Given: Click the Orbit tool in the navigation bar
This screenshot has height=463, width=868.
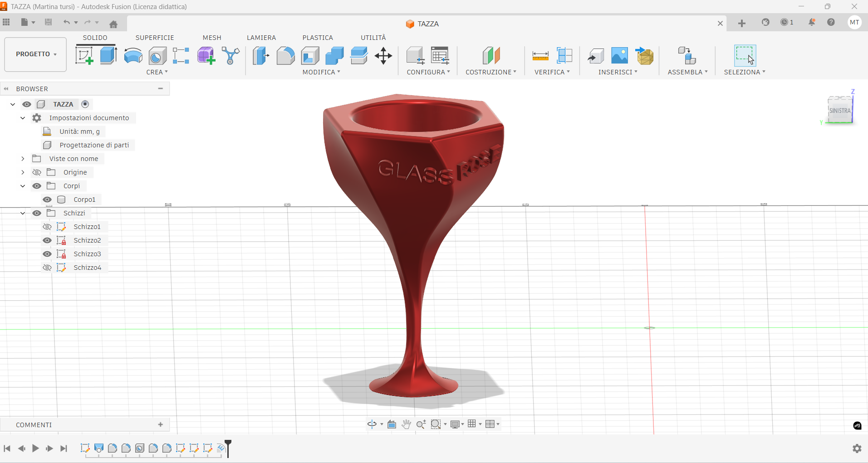Looking at the screenshot, I should (372, 424).
